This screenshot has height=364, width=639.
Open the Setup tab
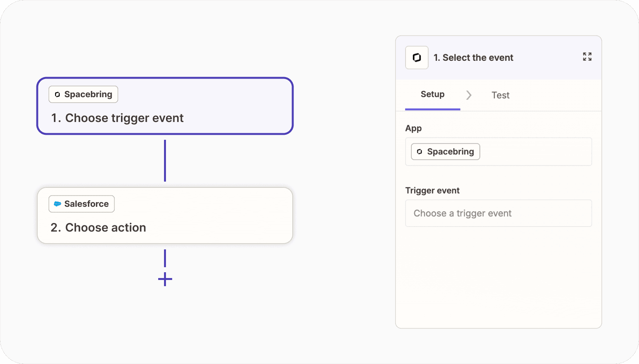point(432,94)
